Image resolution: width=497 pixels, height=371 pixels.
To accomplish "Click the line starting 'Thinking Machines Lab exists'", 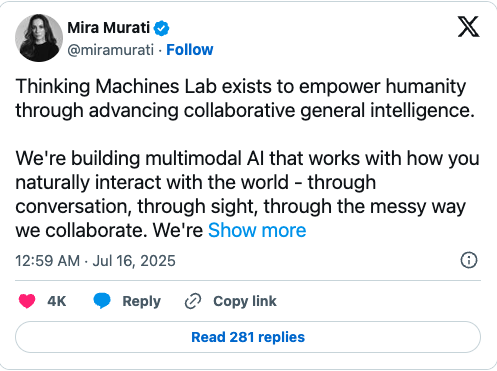I will (x=241, y=87).
